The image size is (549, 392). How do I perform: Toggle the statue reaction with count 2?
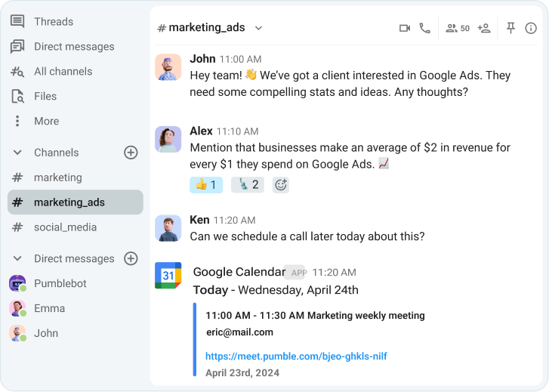pyautogui.click(x=248, y=184)
